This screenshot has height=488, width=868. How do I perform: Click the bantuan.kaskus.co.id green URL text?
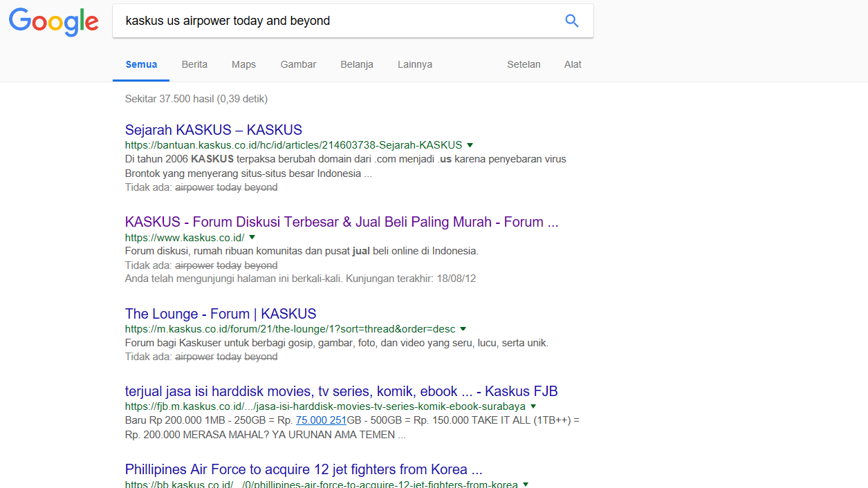pos(293,145)
